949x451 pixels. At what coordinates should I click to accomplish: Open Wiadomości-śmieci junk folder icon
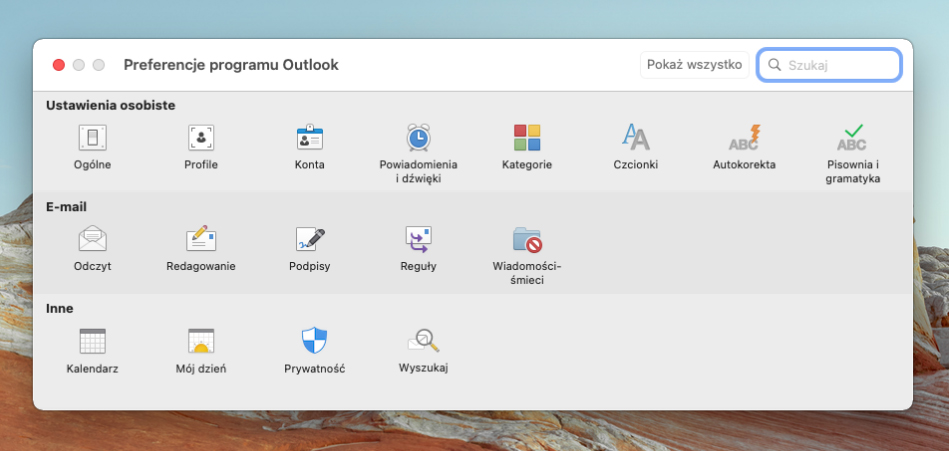coord(527,239)
